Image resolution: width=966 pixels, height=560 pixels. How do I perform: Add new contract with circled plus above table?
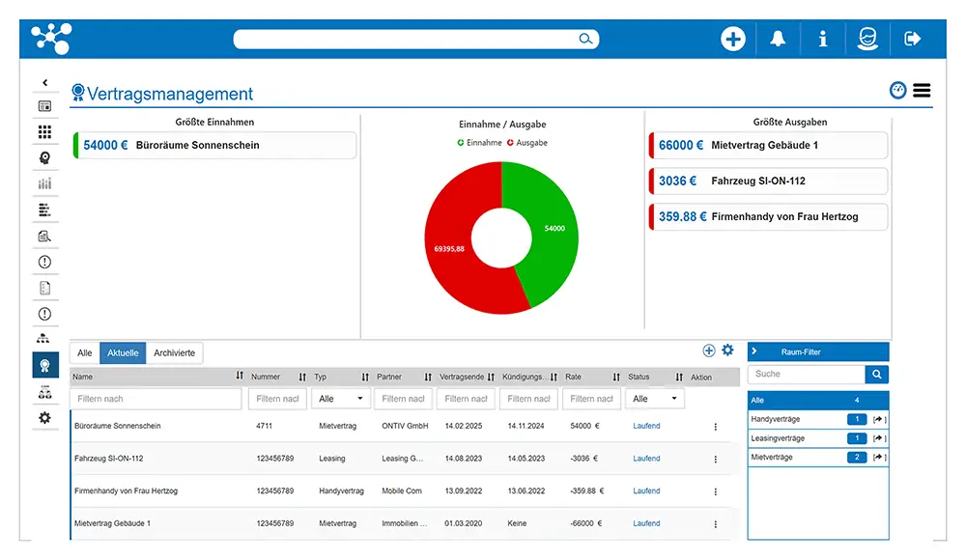[x=709, y=350]
